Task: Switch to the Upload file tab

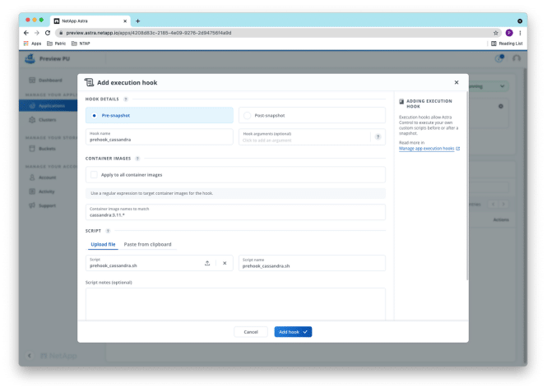Action: tap(103, 244)
